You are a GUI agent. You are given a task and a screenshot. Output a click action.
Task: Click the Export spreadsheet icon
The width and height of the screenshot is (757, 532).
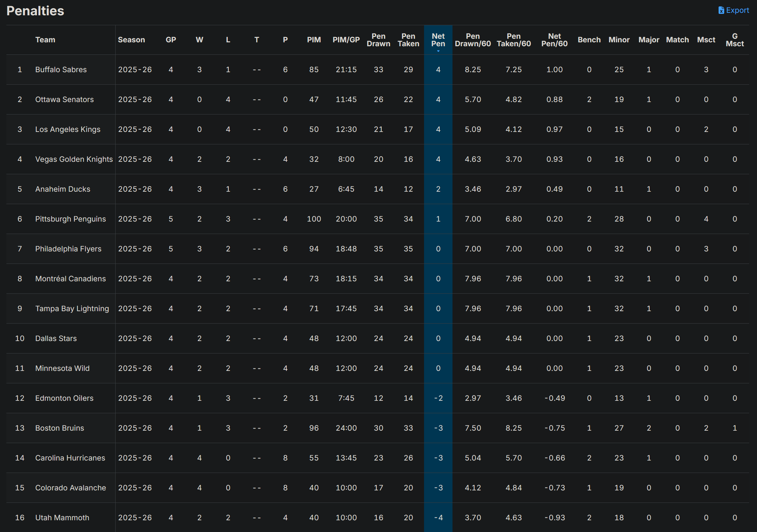click(x=721, y=10)
